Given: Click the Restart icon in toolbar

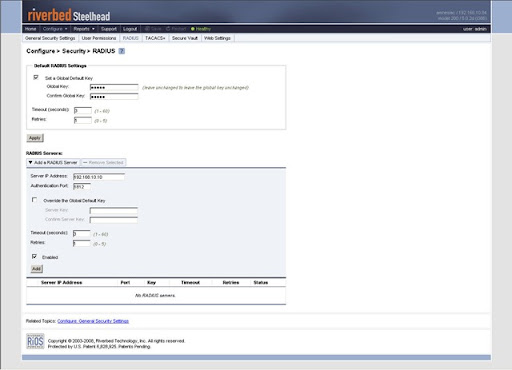Looking at the screenshot, I should pyautogui.click(x=168, y=29).
